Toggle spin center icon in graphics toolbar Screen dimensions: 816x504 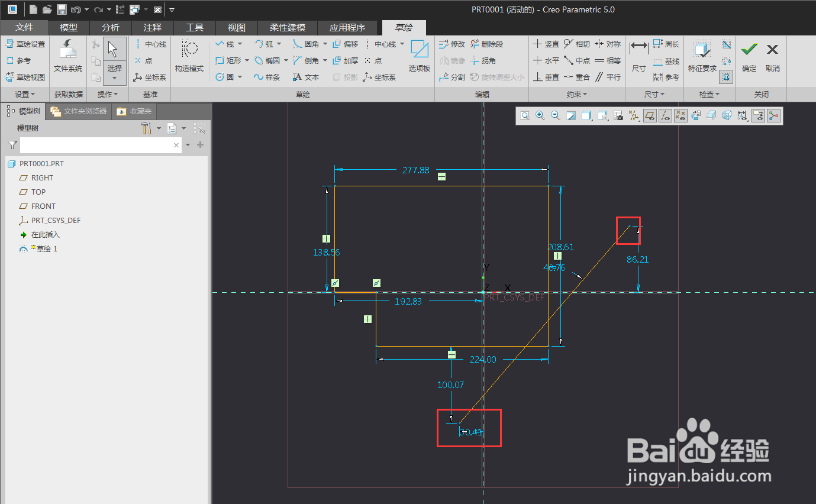[774, 116]
